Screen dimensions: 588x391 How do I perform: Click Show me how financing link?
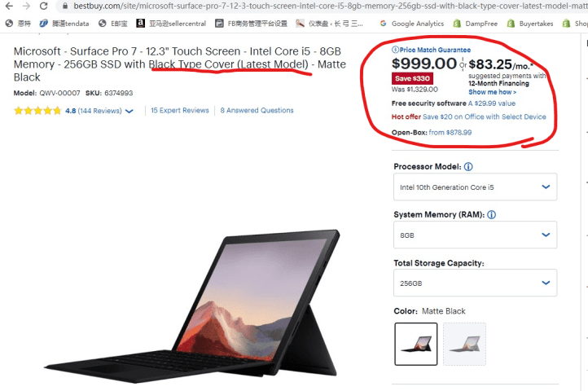(493, 92)
